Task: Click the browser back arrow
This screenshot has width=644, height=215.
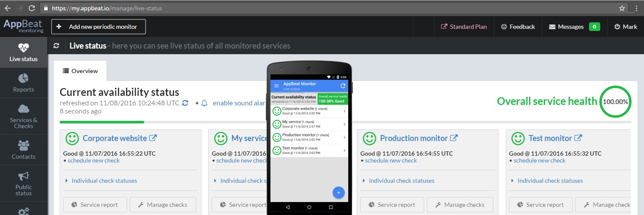Action: [7, 8]
